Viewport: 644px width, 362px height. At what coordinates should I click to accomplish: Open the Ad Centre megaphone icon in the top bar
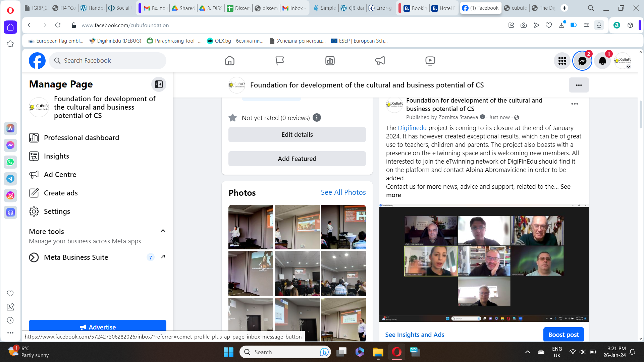(380, 61)
